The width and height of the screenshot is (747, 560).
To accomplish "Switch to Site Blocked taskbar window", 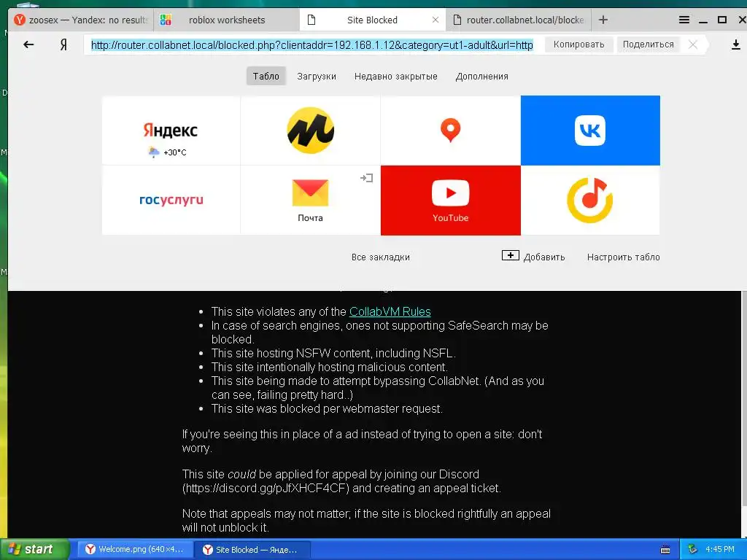I will [252, 549].
